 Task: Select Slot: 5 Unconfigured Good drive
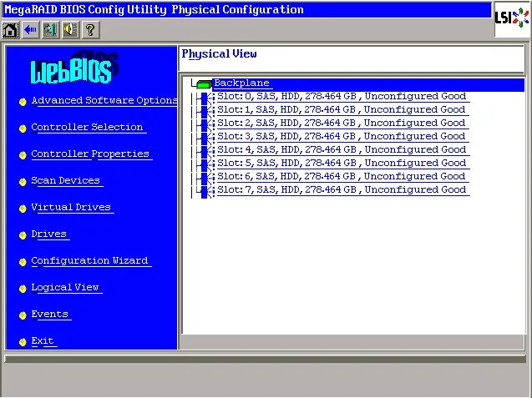[x=342, y=164]
